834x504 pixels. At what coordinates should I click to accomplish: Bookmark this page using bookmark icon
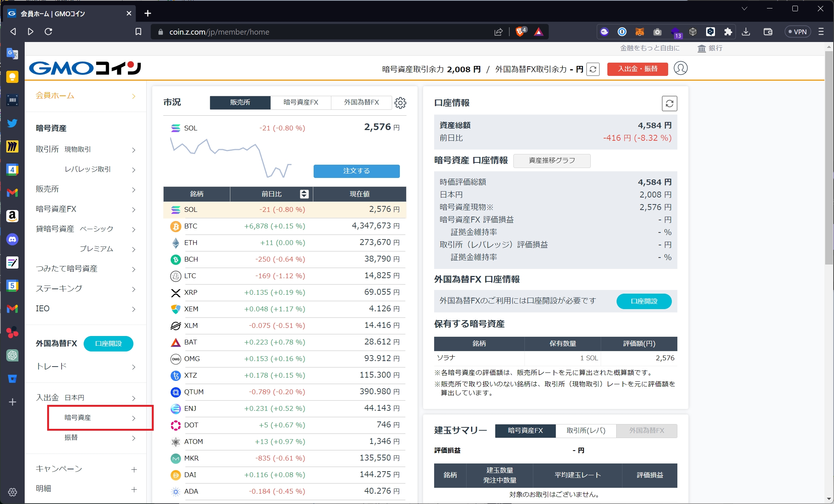coord(138,32)
